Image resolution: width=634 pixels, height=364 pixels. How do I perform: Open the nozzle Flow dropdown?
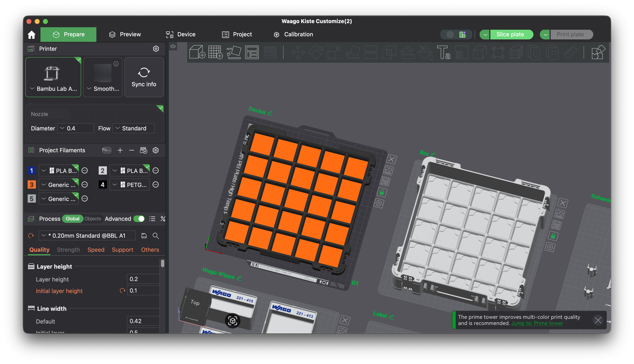click(134, 128)
